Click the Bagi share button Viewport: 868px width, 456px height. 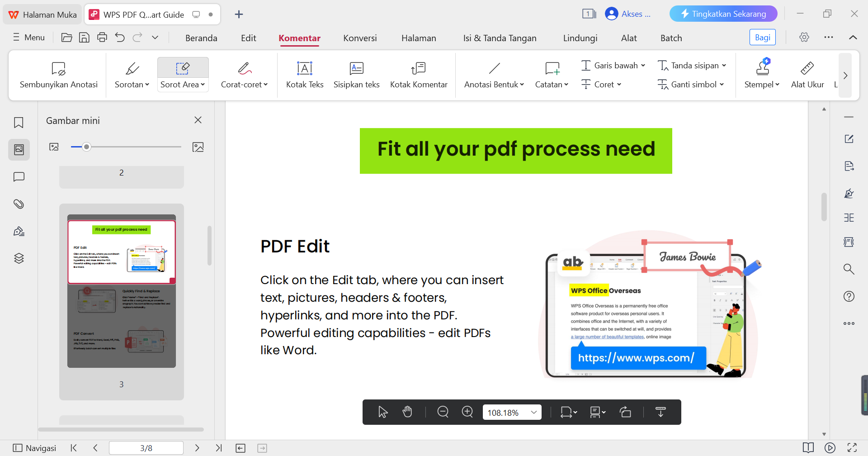(x=762, y=37)
